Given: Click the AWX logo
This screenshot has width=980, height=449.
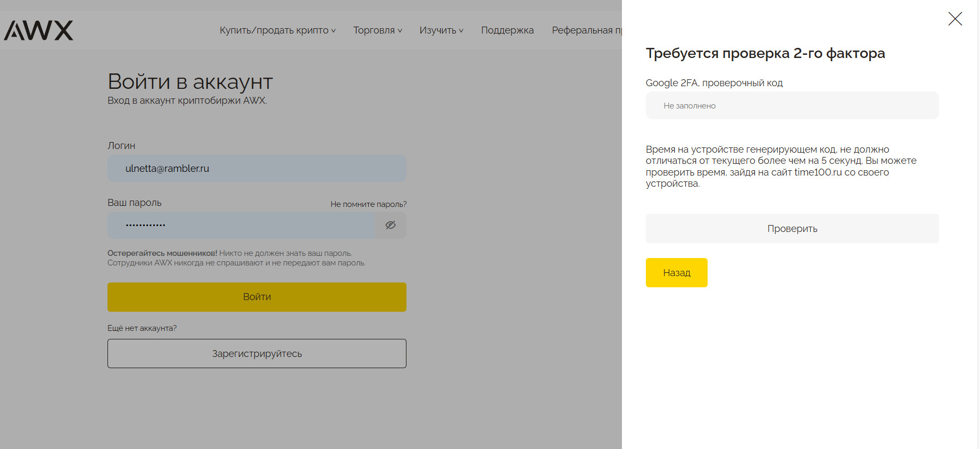Looking at the screenshot, I should pos(38,30).
